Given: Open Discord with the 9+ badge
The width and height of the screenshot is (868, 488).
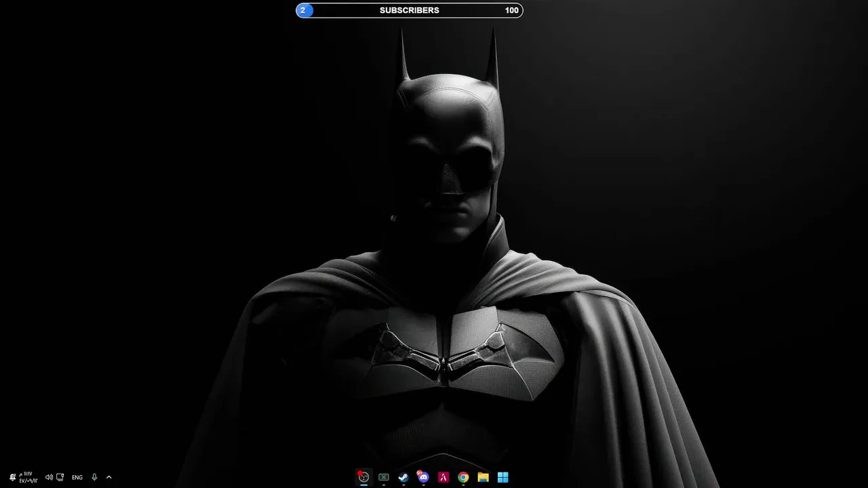Looking at the screenshot, I should pos(423,477).
